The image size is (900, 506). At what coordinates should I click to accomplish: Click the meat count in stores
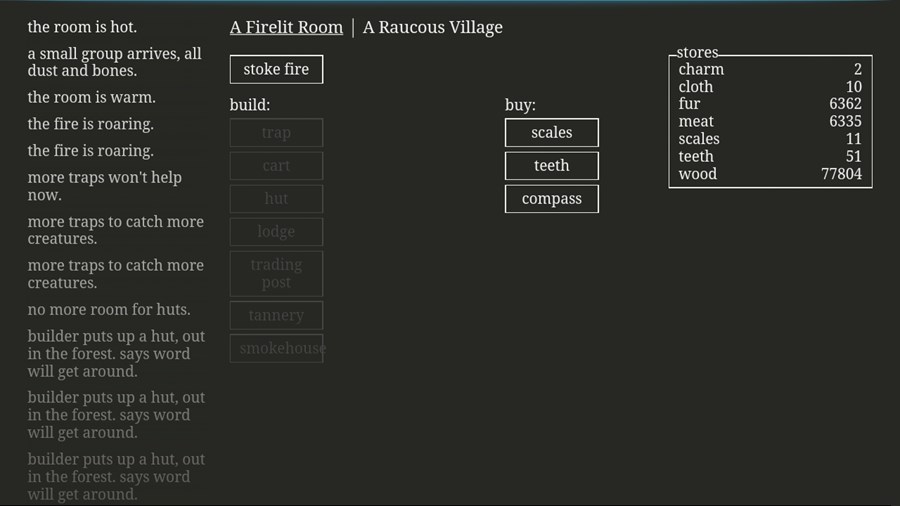coord(844,122)
